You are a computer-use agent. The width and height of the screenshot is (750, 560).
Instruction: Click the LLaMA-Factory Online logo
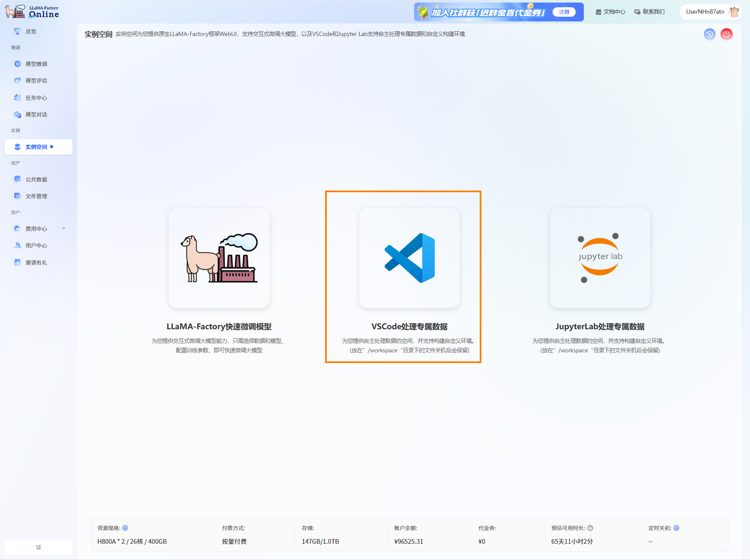pyautogui.click(x=32, y=12)
